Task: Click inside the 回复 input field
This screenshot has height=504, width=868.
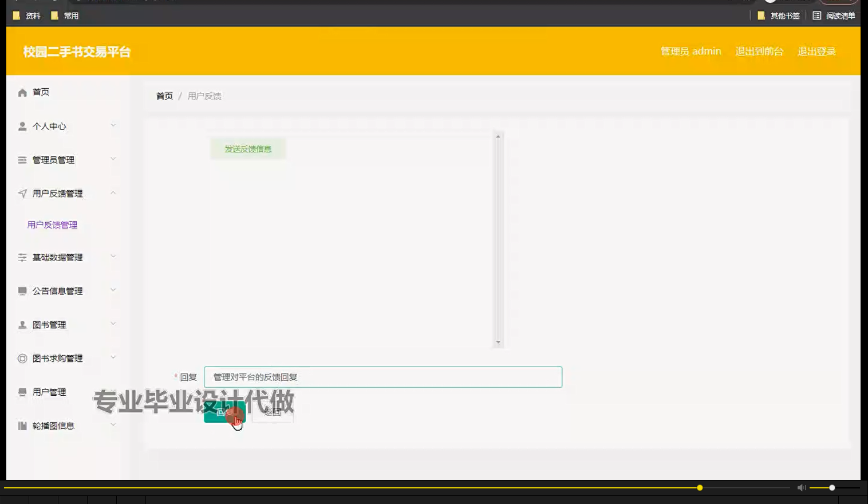Action: 383,377
